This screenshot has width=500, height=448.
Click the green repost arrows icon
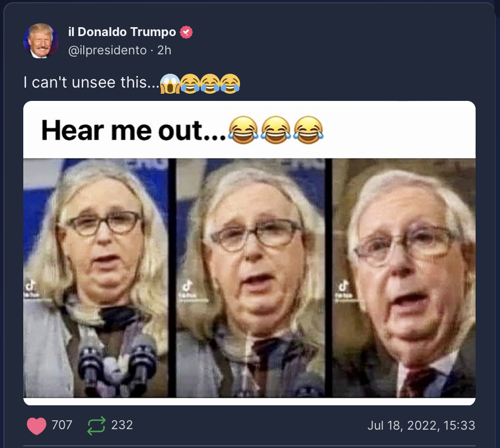click(96, 426)
